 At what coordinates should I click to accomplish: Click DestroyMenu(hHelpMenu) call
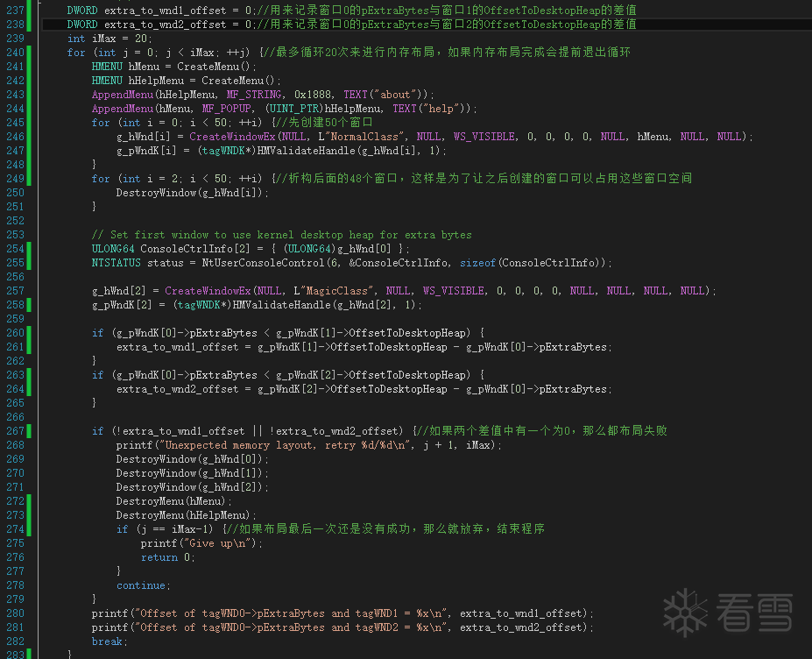183,515
